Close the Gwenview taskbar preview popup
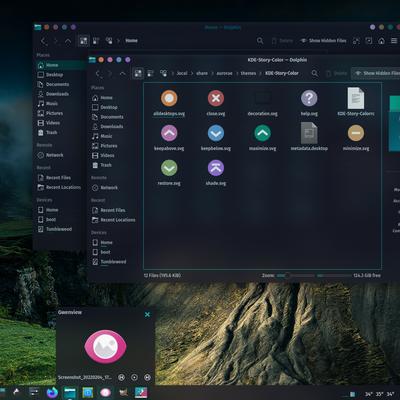The image size is (400, 400). click(147, 314)
